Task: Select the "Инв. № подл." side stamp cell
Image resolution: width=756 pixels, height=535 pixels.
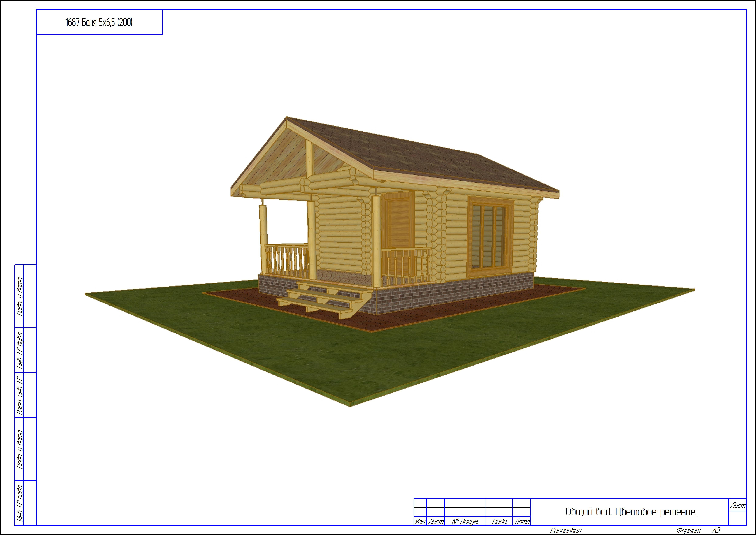Action: 20,503
